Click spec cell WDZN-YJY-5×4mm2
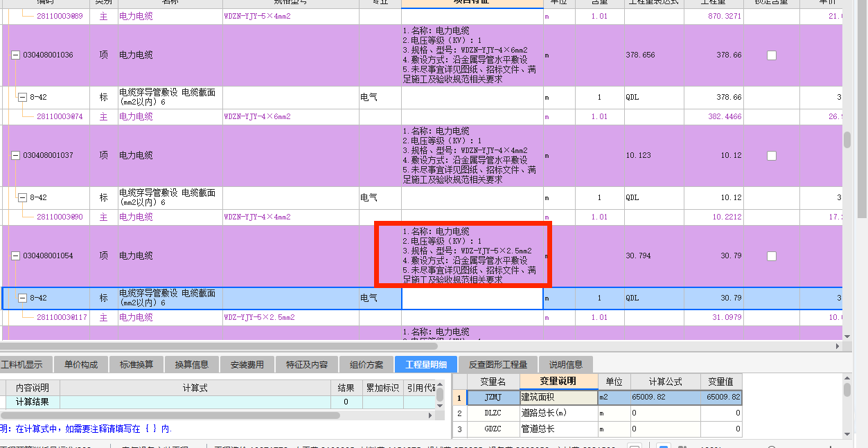 click(257, 16)
